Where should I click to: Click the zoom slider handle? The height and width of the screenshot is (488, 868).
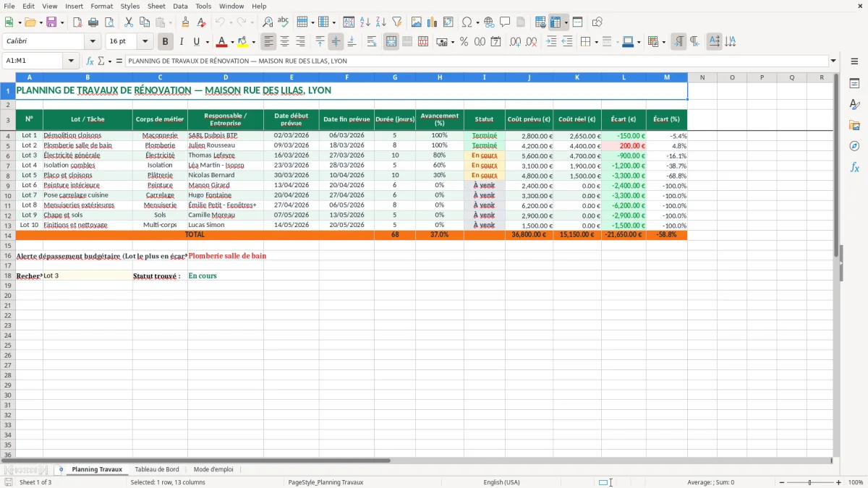click(810, 482)
